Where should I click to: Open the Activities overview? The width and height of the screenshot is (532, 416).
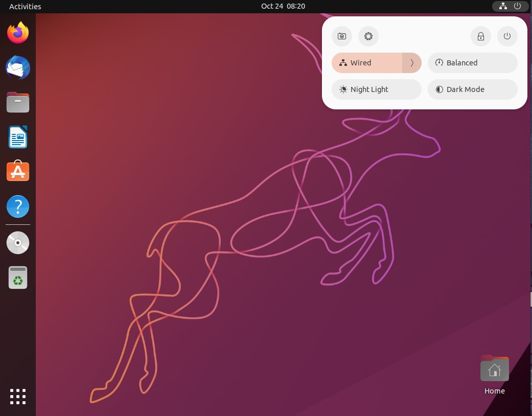(25, 6)
